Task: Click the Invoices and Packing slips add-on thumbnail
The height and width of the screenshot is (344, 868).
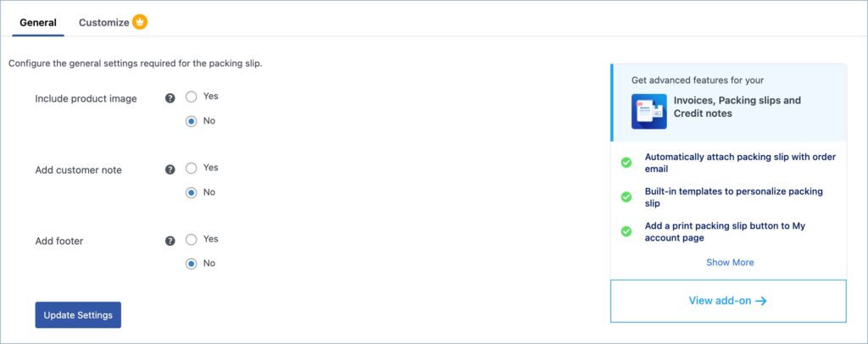Action: click(648, 111)
